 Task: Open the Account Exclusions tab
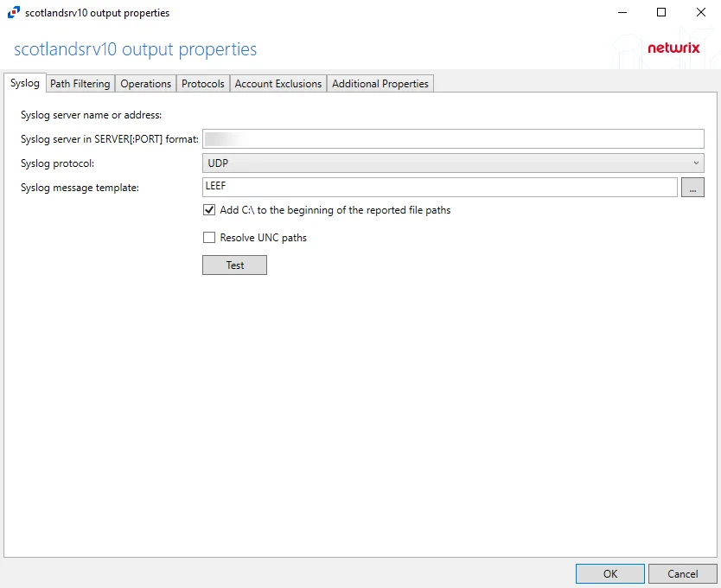[x=278, y=84]
